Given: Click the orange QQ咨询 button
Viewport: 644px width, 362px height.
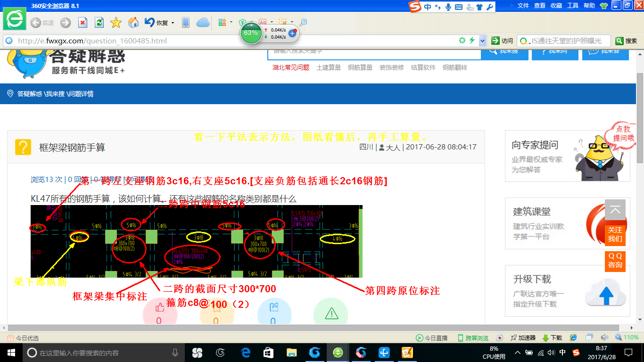Looking at the screenshot, I should pyautogui.click(x=615, y=260).
